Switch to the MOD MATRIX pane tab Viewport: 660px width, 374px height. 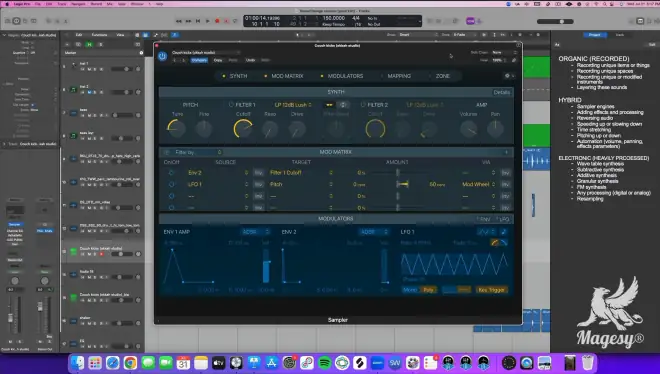pos(287,76)
